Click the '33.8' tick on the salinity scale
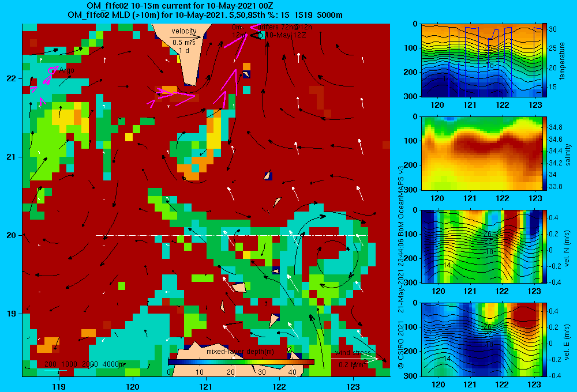 tap(555, 187)
